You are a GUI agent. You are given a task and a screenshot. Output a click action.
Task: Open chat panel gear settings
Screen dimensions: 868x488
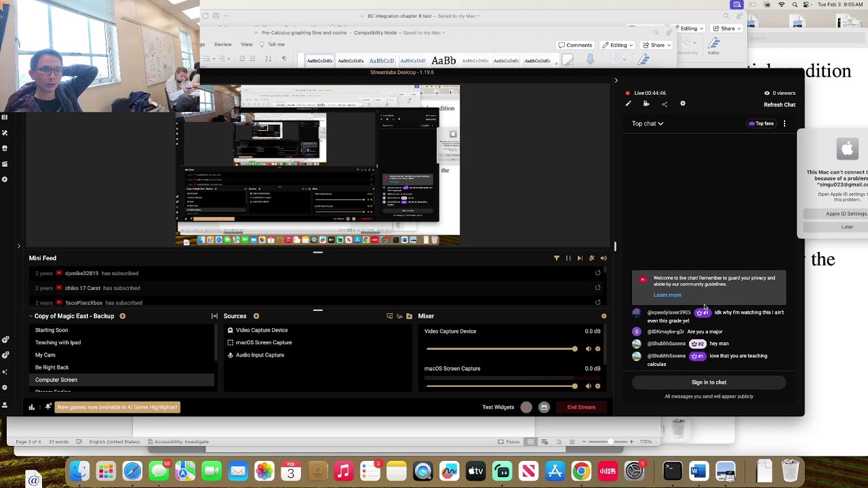click(x=683, y=104)
